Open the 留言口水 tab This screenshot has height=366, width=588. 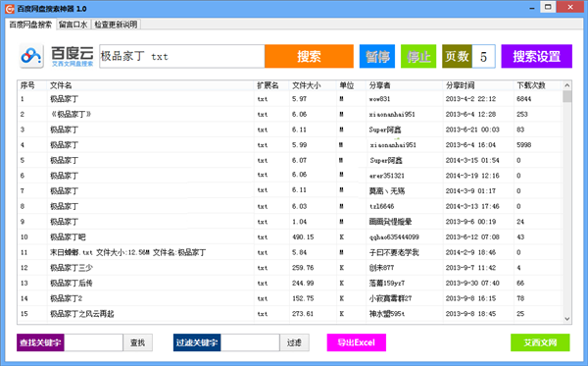pyautogui.click(x=73, y=25)
